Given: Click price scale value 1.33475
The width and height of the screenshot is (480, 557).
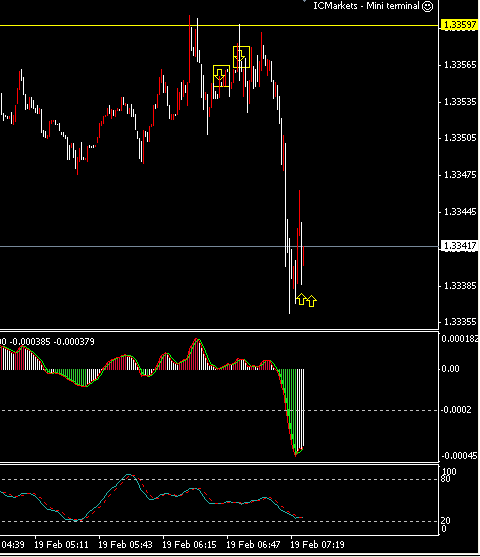Looking at the screenshot, I should pos(460,175).
